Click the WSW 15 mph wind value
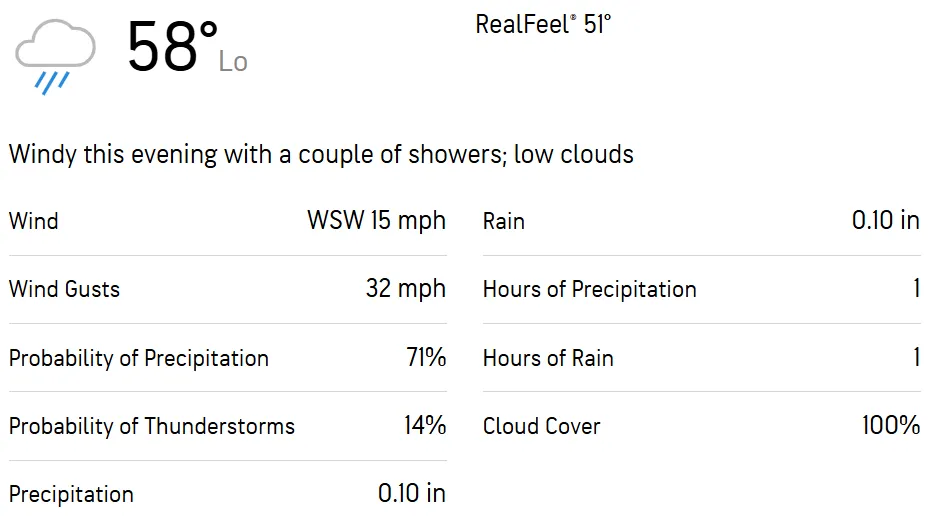Image resolution: width=935 pixels, height=522 pixels. pyautogui.click(x=376, y=221)
